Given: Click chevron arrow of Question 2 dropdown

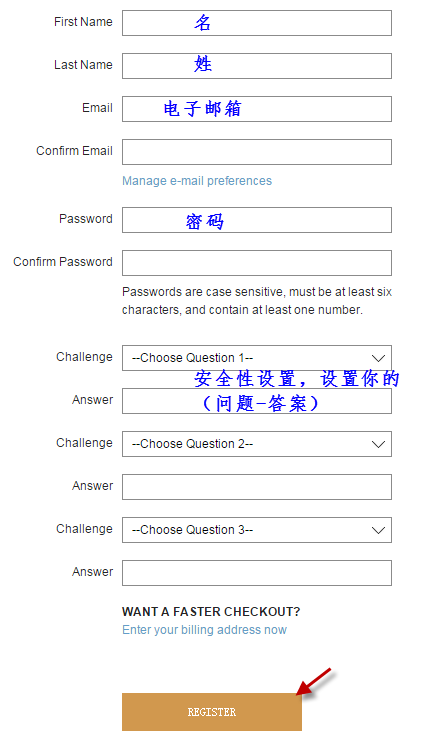Looking at the screenshot, I should coord(378,444).
